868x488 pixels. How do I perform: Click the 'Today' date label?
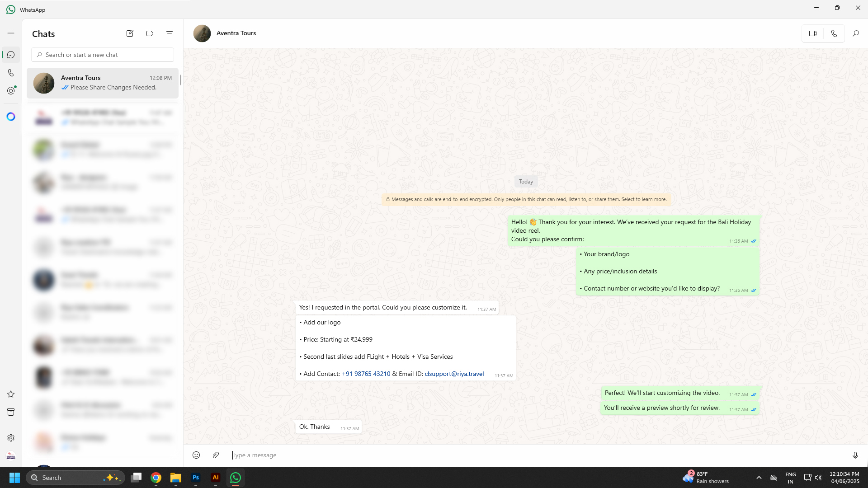526,182
